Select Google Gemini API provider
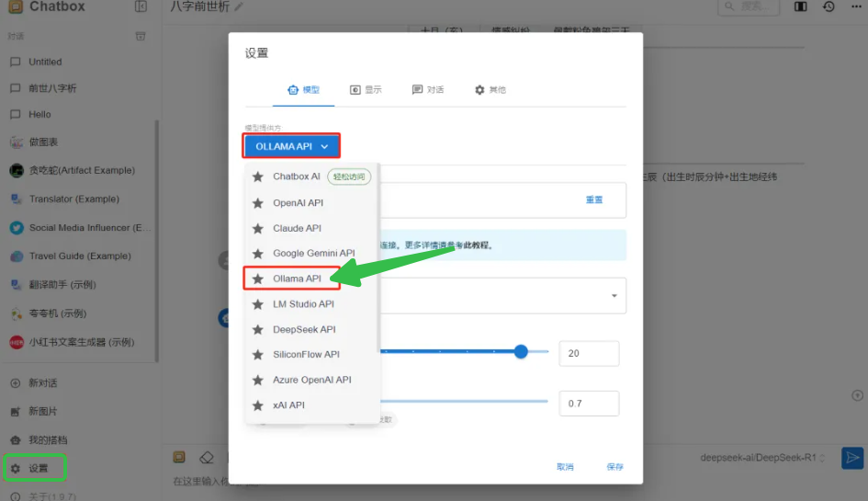 311,254
